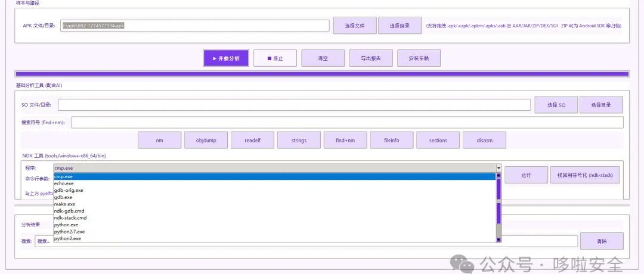Click the 选择目录 button beside APK path
This screenshot has height=274, width=644.
pos(400,26)
